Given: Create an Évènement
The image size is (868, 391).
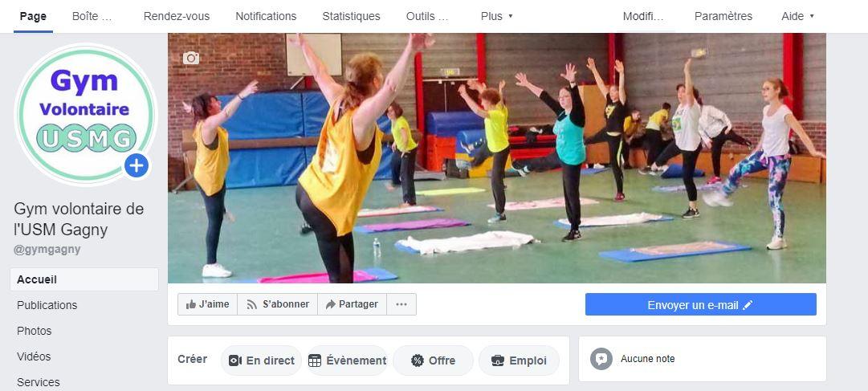Looking at the screenshot, I should point(347,360).
